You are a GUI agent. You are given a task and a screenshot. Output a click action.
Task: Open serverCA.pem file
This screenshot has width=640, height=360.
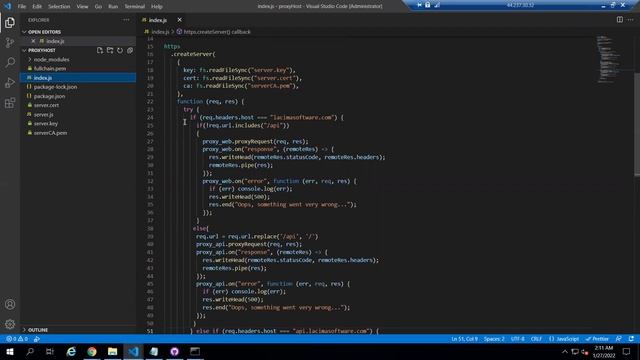click(x=50, y=133)
